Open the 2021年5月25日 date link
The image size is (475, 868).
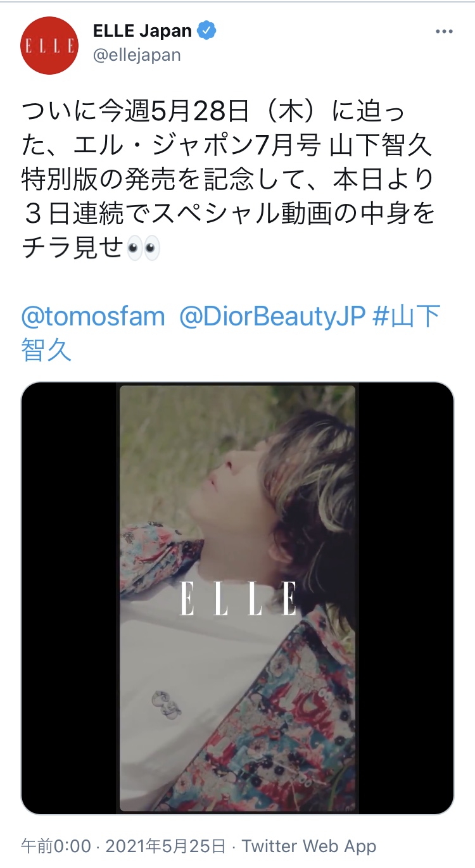[165, 846]
